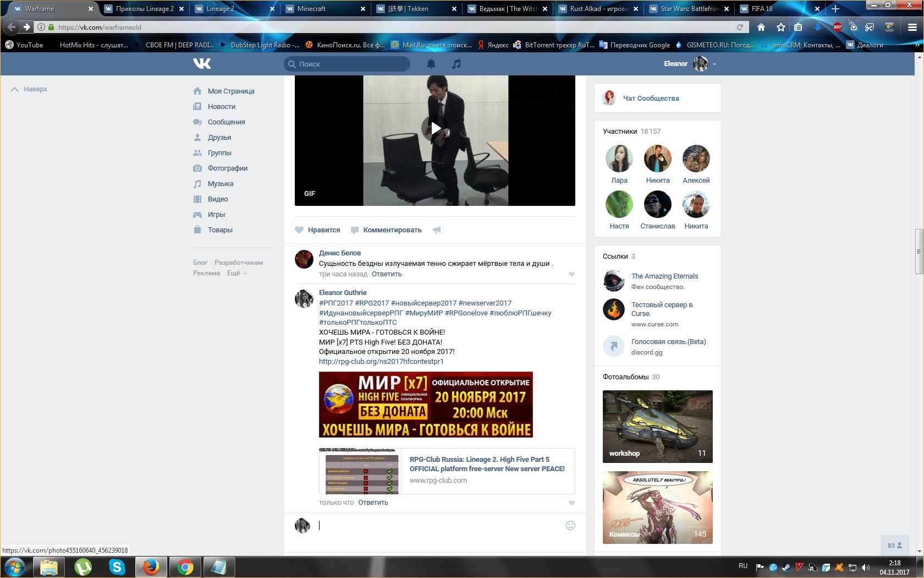Click Ответить under Денис Белов comment
This screenshot has width=924, height=578.
[387, 274]
